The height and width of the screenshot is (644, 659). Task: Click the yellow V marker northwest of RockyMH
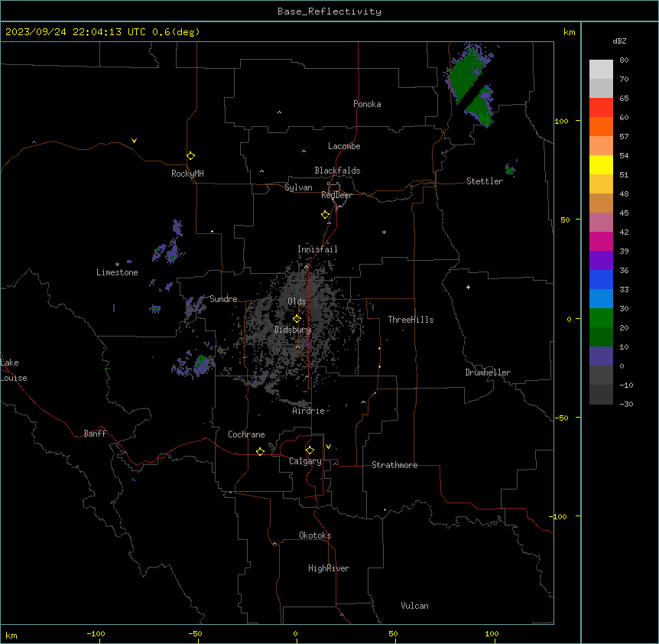click(x=134, y=141)
